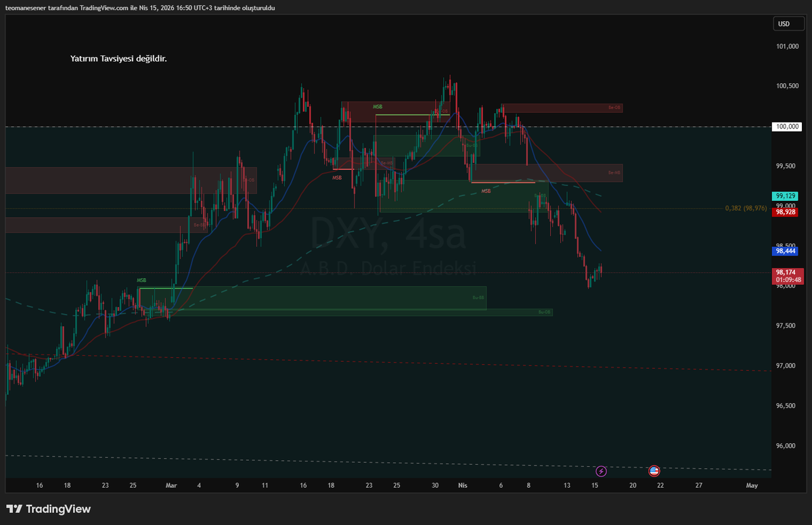Click the 97,500 price scale value
This screenshot has width=812, height=525.
tap(786, 325)
